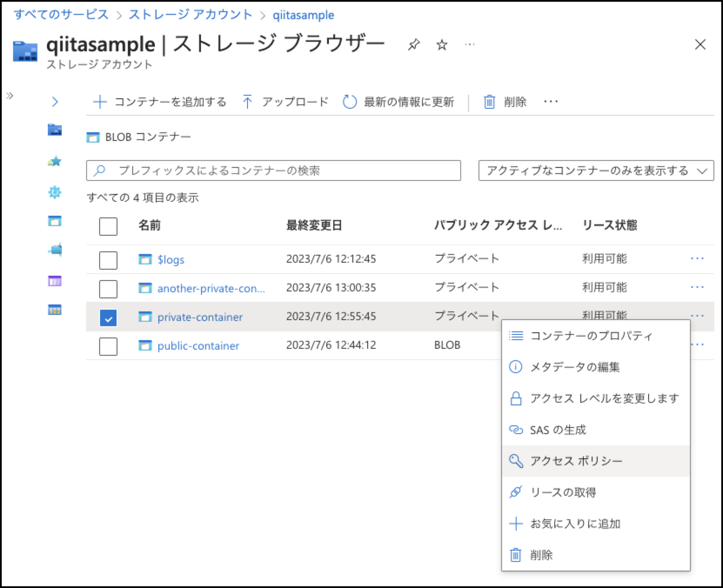Image resolution: width=723 pixels, height=588 pixels.
Task: Open the アクティブなコンテナーのみを表示する dropdown
Action: click(596, 170)
